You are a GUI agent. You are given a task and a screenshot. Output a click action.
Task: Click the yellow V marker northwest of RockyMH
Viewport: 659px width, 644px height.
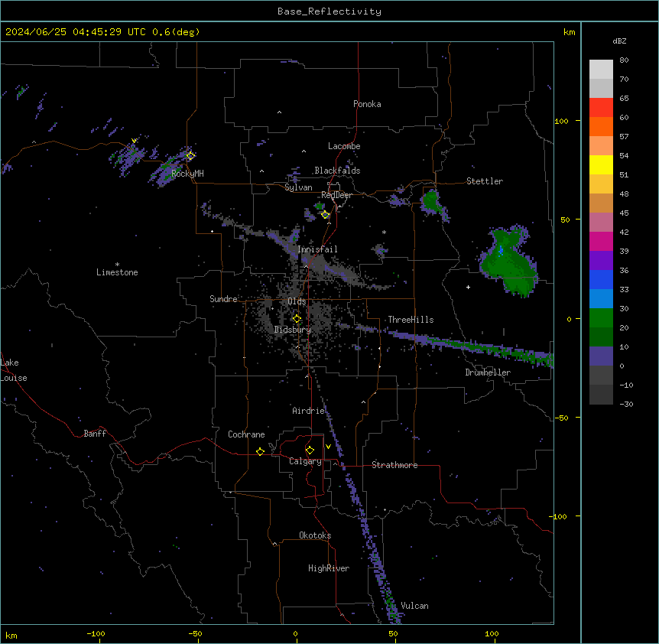134,141
